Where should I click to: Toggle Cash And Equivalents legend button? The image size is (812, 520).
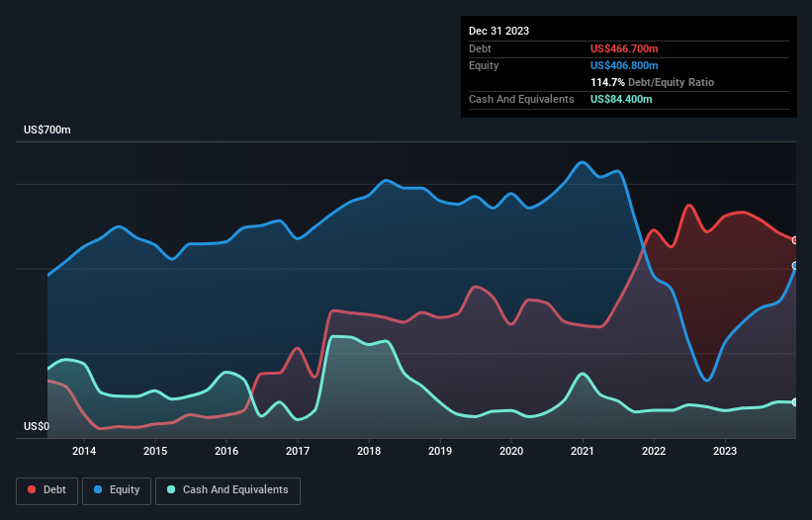227,490
